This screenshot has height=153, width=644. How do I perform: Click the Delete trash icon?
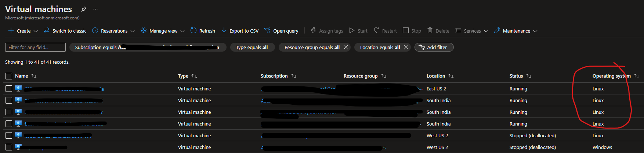430,31
